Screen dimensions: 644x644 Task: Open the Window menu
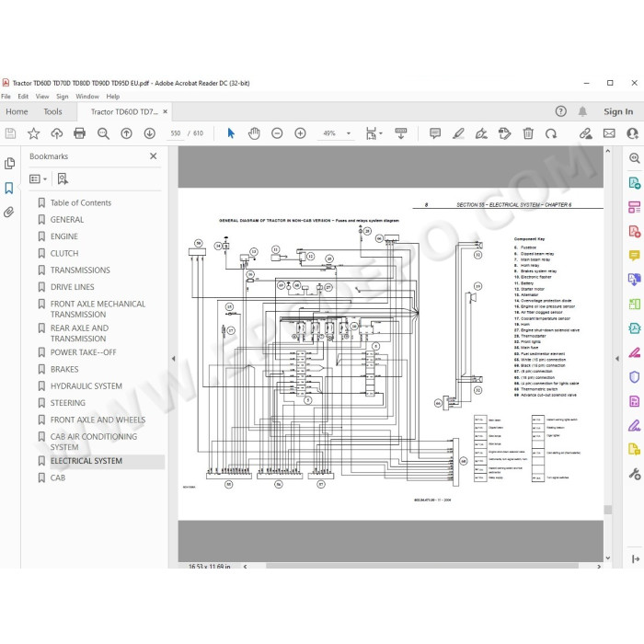pyautogui.click(x=87, y=97)
